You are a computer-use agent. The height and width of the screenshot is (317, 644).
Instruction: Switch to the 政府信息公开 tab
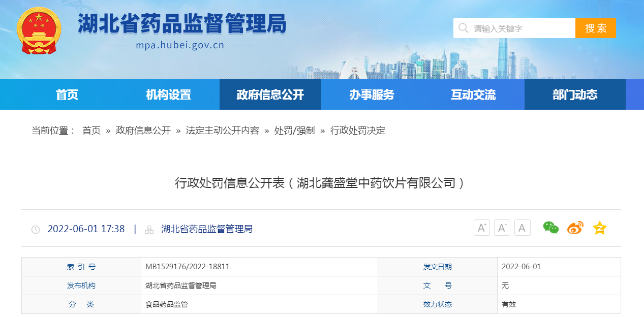coord(270,94)
